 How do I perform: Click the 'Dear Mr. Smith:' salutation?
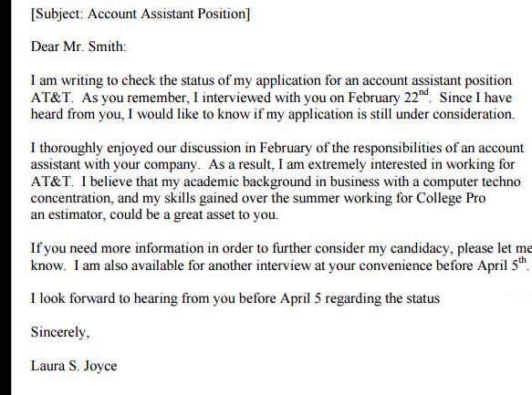(x=78, y=47)
